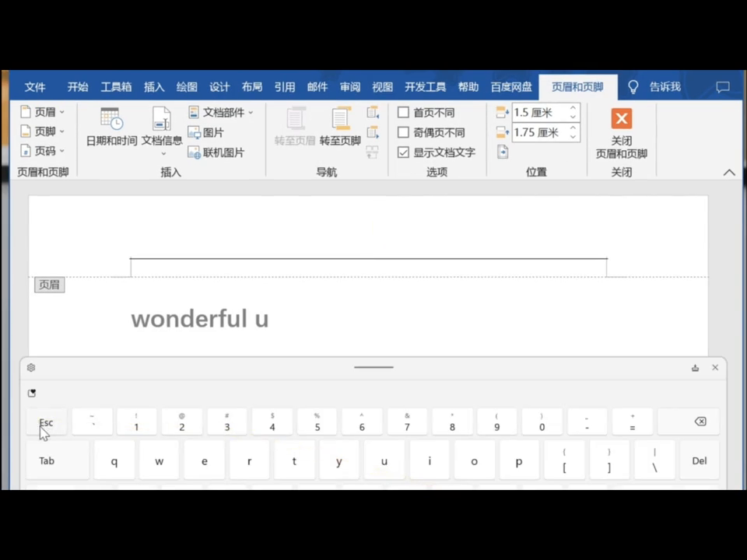Open keyboard emoji/clipboard icon
This screenshot has height=560, width=747.
(x=32, y=393)
